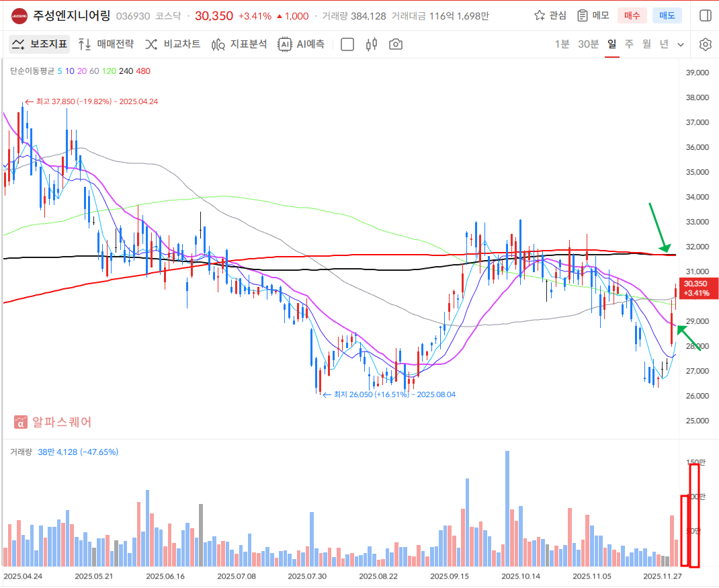719x588 pixels.
Task: Switch to the 일 daily chart tab
Action: pos(611,44)
